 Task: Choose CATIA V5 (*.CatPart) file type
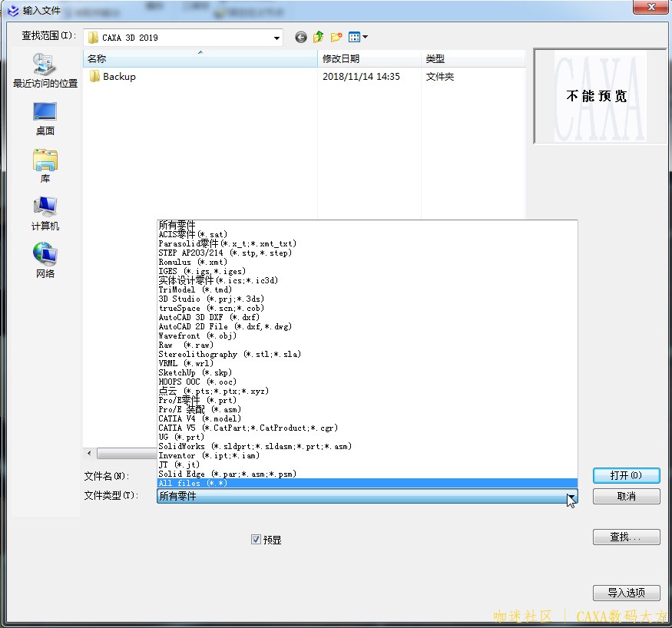(367, 428)
